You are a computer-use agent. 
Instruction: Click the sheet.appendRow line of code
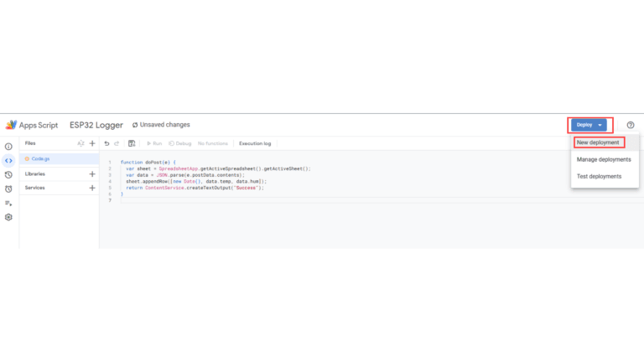tap(196, 181)
